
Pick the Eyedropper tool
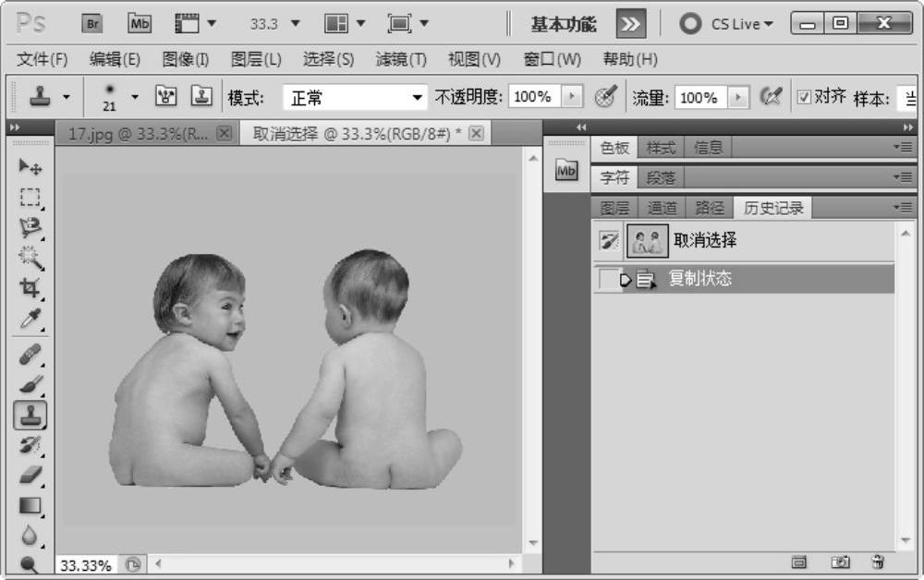[x=30, y=320]
